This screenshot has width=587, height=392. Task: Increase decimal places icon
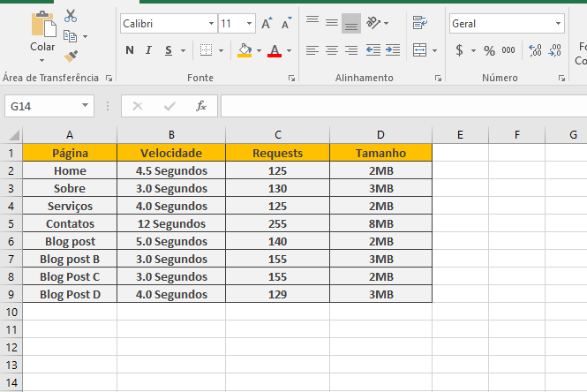(x=535, y=50)
